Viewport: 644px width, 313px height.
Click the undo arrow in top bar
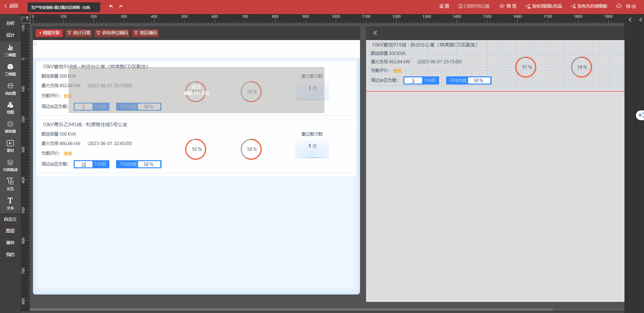tap(111, 6)
